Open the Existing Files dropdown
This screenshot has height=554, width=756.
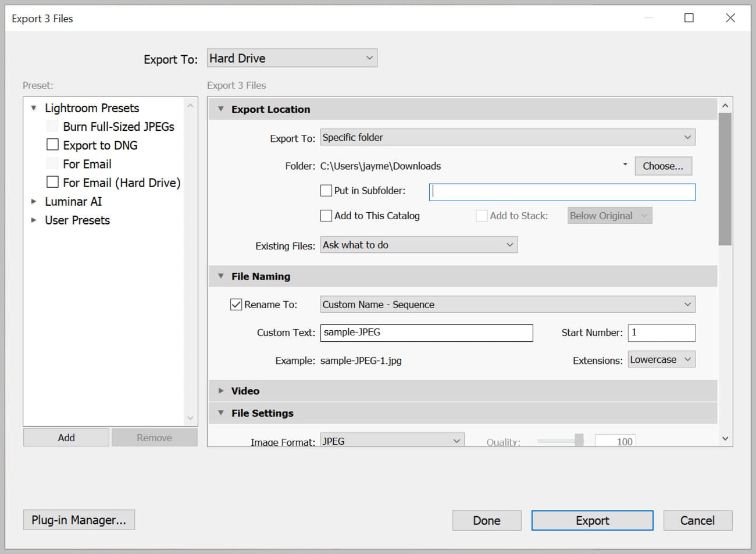click(x=418, y=245)
